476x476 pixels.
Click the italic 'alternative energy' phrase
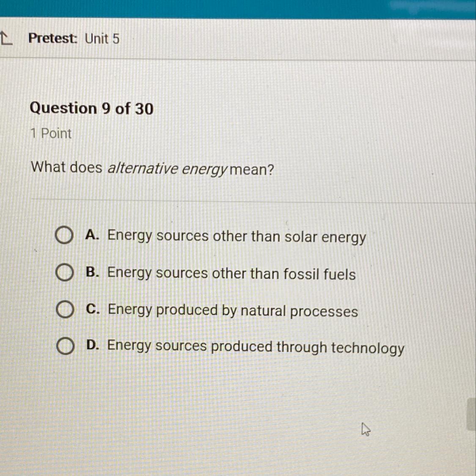(167, 169)
